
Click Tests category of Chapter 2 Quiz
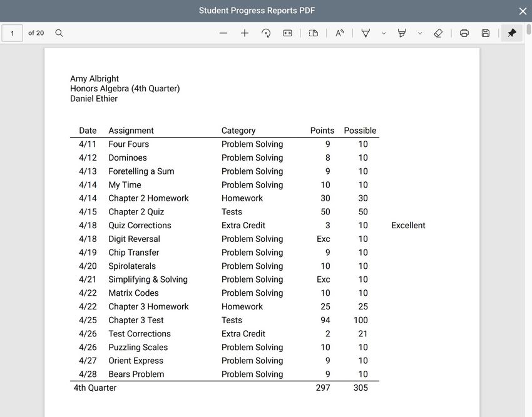(x=232, y=212)
